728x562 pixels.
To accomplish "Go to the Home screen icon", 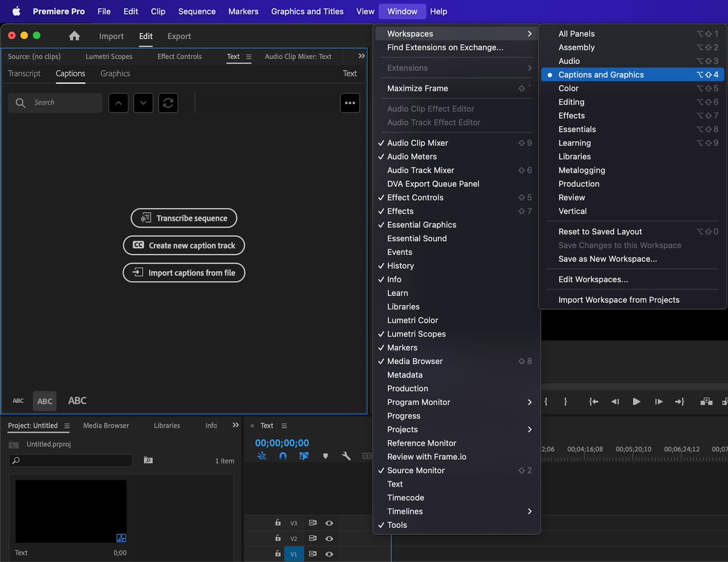I will [x=75, y=36].
